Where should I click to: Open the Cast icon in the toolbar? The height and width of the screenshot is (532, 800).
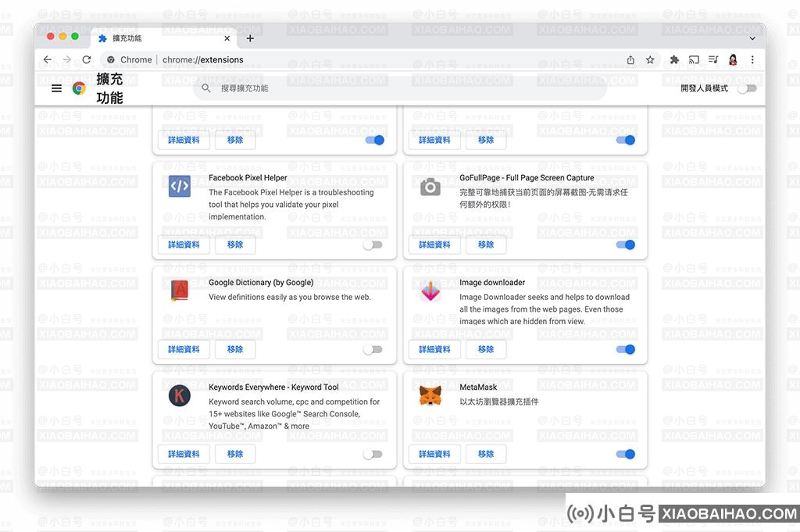pos(694,59)
